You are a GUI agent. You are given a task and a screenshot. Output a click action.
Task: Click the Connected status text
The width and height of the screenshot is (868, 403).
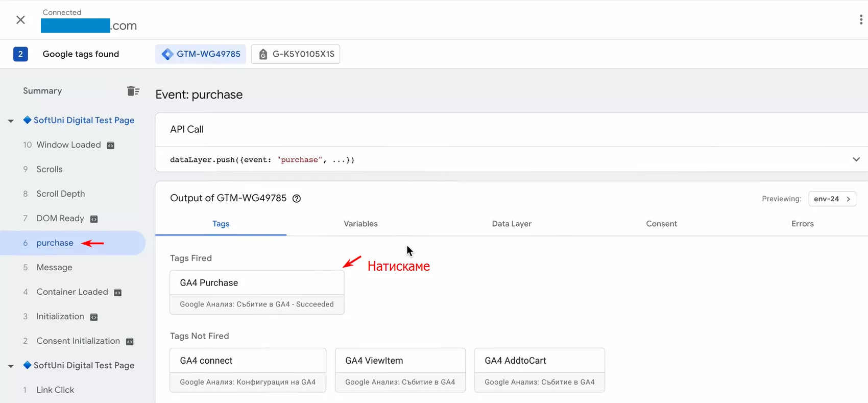coord(62,12)
